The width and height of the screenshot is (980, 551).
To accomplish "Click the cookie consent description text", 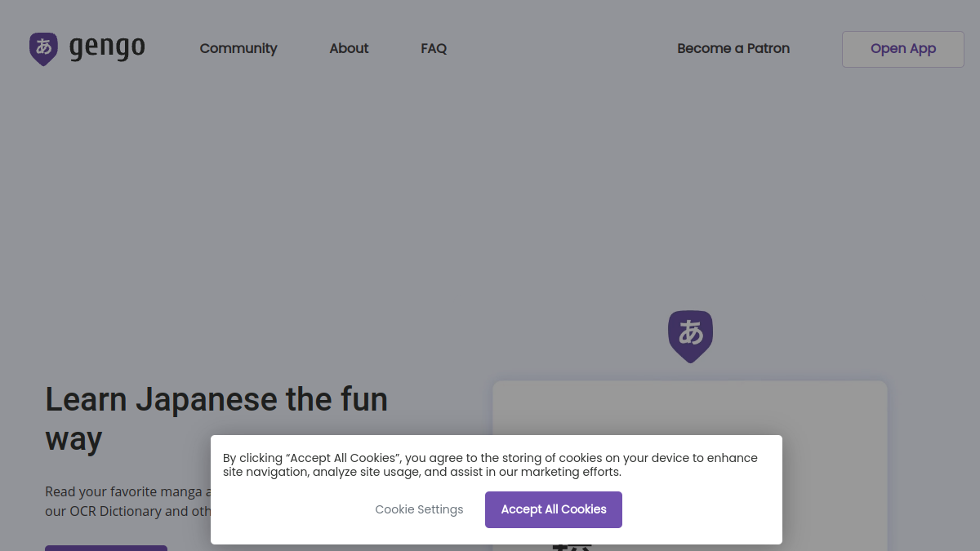I will (490, 464).
